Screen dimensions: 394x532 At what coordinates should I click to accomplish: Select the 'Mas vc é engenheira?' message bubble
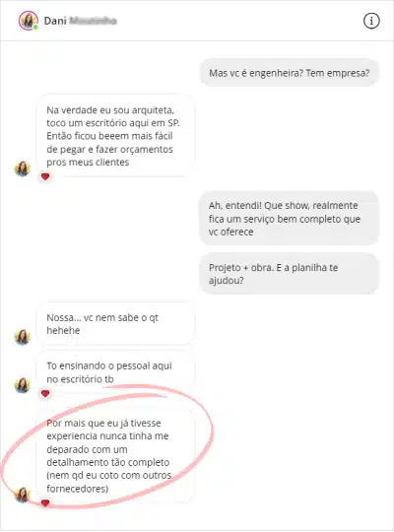[290, 73]
